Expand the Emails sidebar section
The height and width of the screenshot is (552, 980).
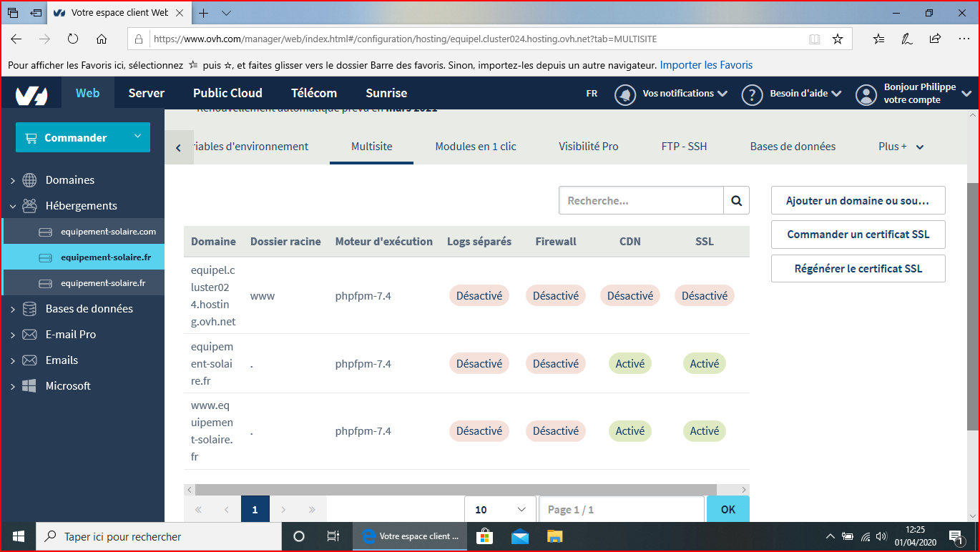tap(12, 360)
